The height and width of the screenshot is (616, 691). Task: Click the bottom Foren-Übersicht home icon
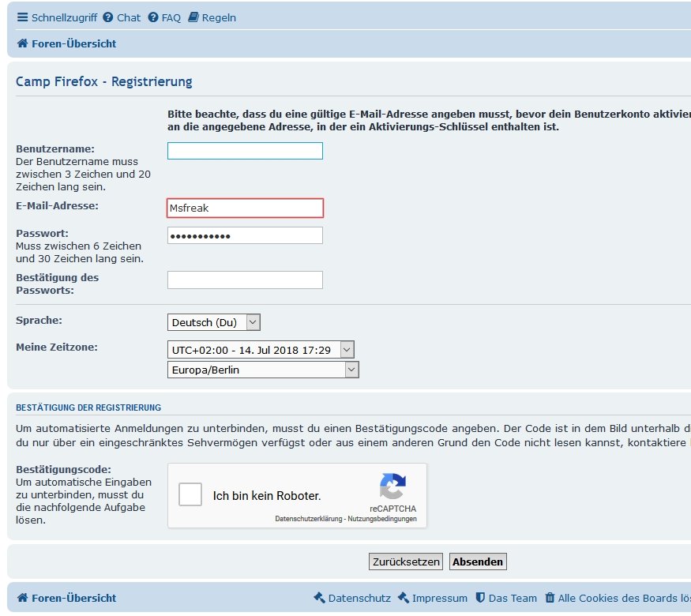tap(22, 598)
